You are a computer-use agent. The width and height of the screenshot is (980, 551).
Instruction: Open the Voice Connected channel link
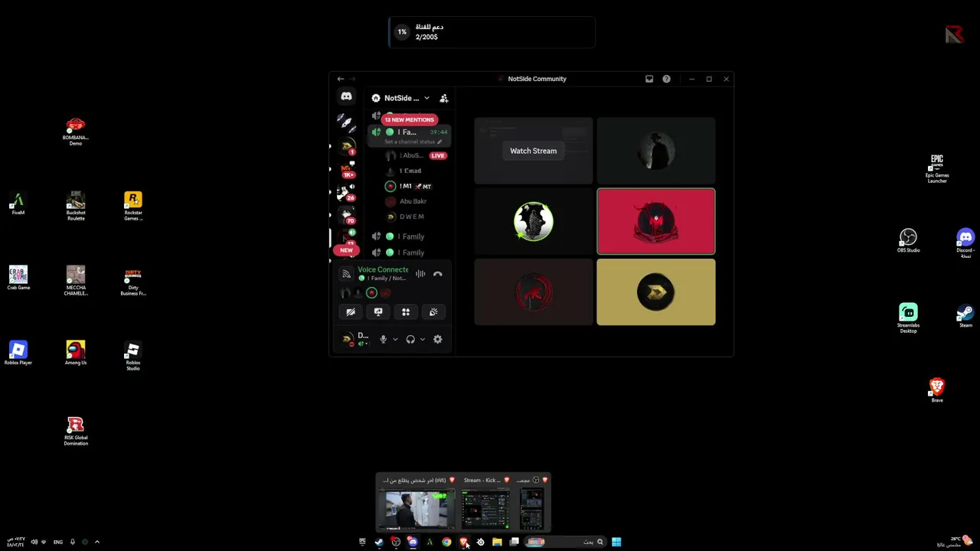[383, 269]
